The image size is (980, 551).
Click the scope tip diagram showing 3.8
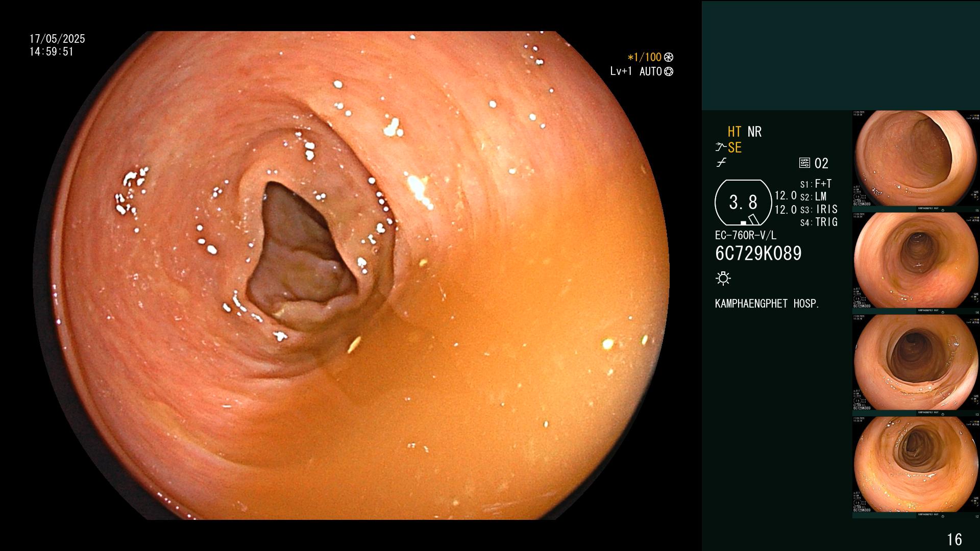click(x=743, y=203)
